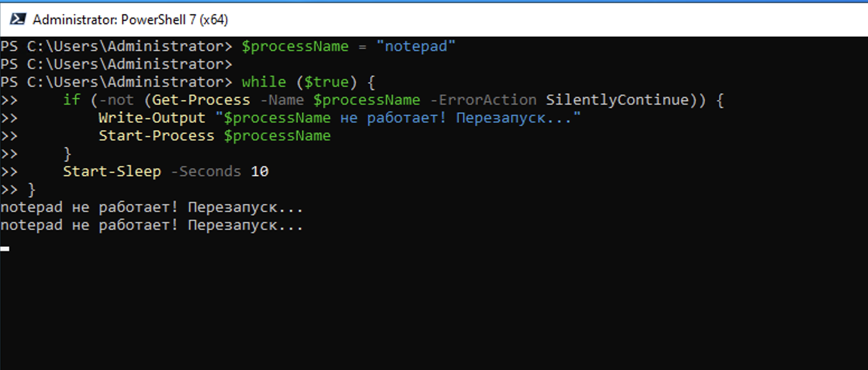The image size is (868, 370).
Task: Click the empty second prompt line
Action: point(116,64)
